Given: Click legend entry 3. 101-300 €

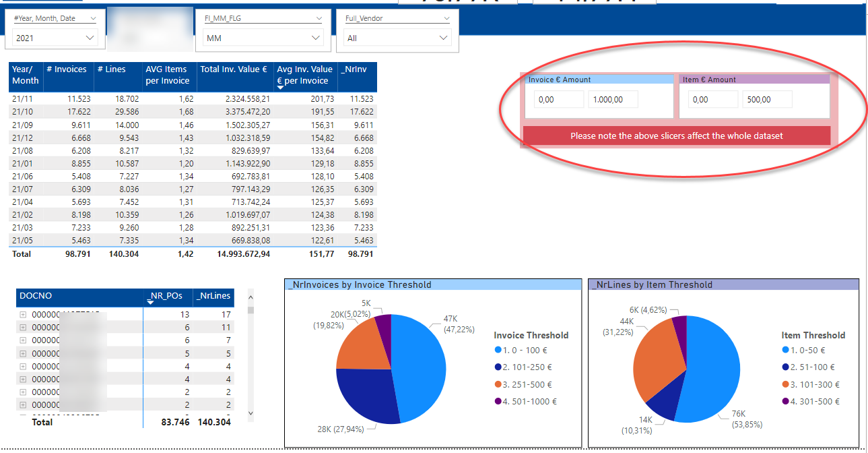Looking at the screenshot, I should (x=811, y=384).
